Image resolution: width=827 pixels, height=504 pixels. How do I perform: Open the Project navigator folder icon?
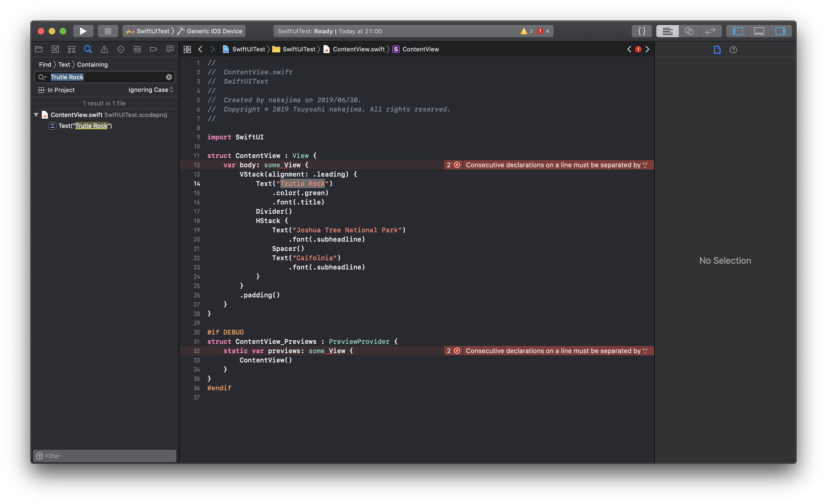(x=39, y=49)
